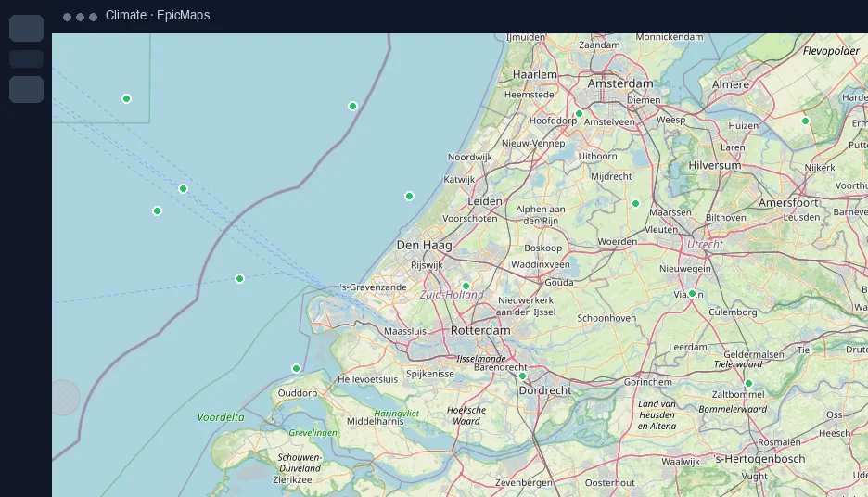The width and height of the screenshot is (868, 497).
Task: Click the Amsterdam city label
Action: 620,83
